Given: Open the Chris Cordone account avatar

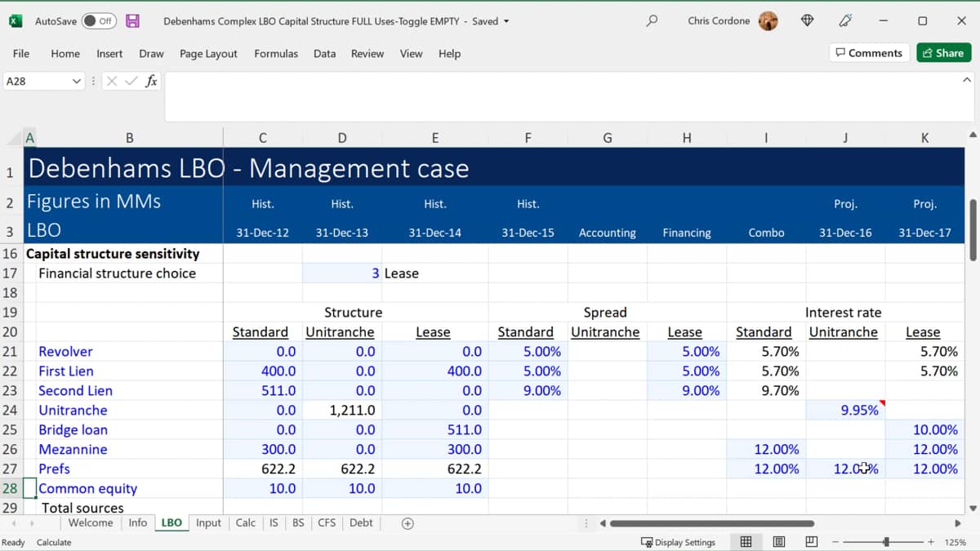Looking at the screenshot, I should tap(768, 21).
